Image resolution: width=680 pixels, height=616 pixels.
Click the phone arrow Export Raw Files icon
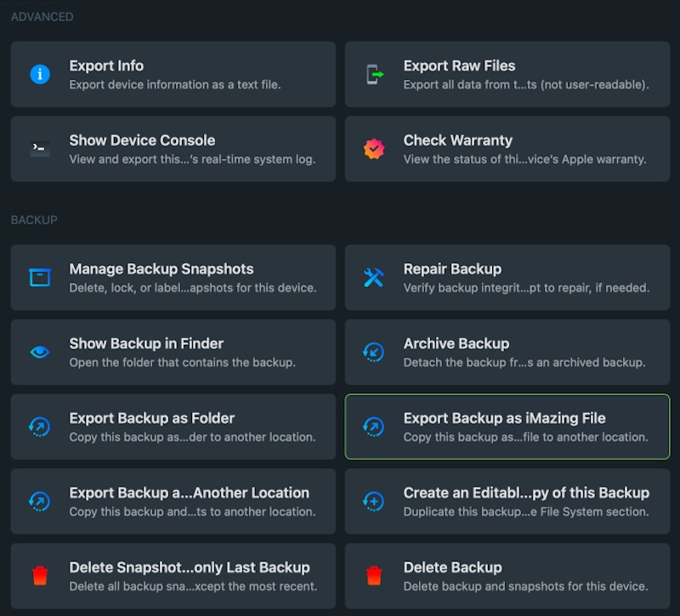point(374,74)
